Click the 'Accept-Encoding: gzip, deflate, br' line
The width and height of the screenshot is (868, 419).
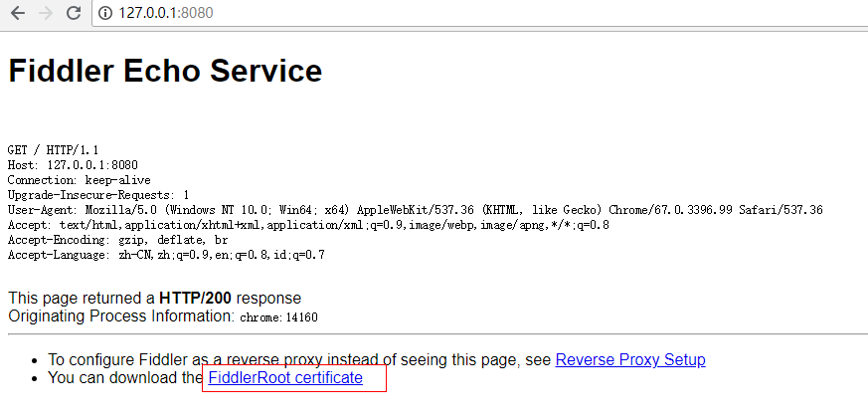tap(118, 240)
